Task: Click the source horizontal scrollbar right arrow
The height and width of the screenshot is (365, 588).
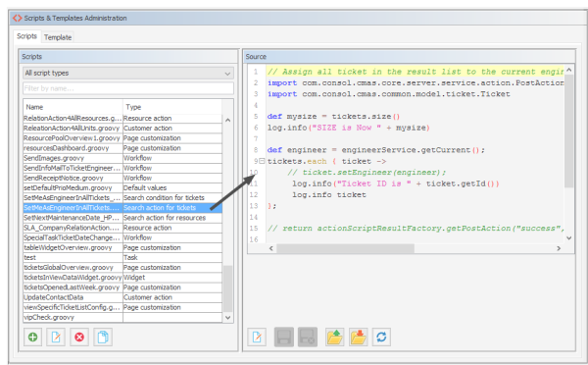Action: coord(559,248)
